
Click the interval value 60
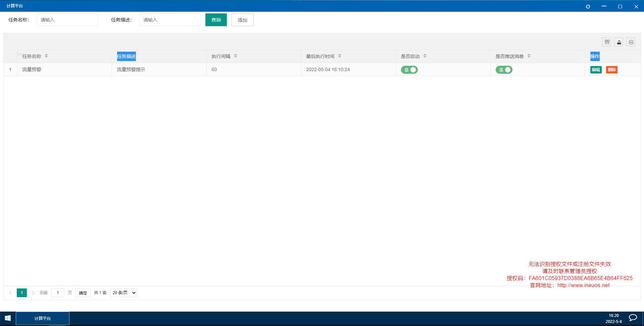point(214,69)
